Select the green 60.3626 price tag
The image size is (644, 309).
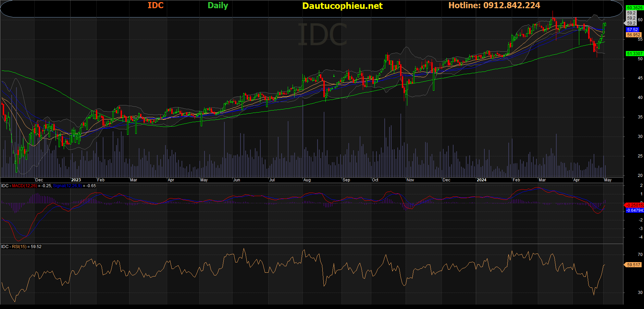[x=634, y=8]
